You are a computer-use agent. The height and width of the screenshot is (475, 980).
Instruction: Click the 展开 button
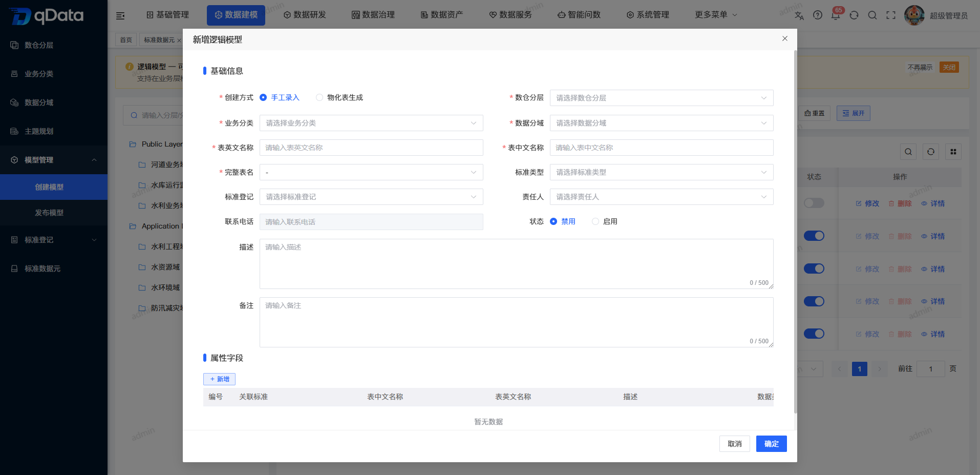pos(854,113)
